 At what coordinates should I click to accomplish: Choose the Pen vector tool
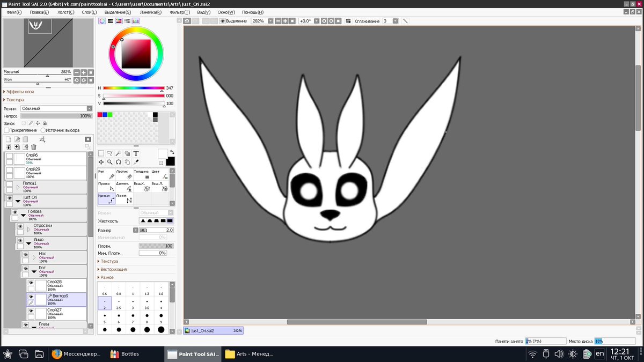click(106, 174)
